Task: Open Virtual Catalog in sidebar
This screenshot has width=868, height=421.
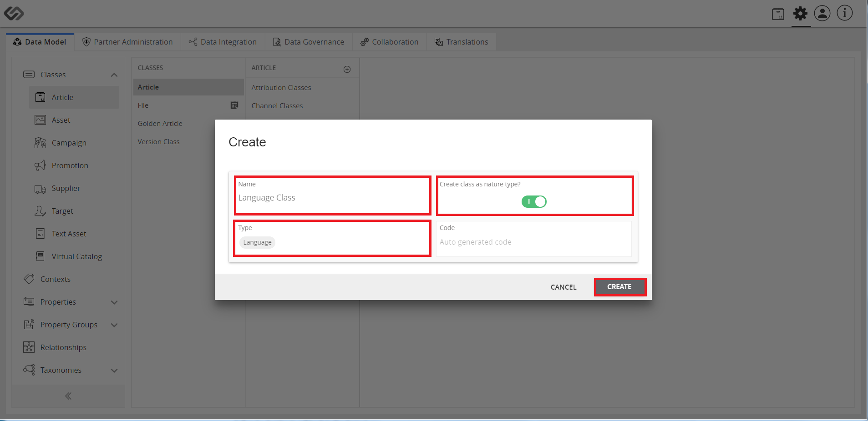Action: pos(74,256)
